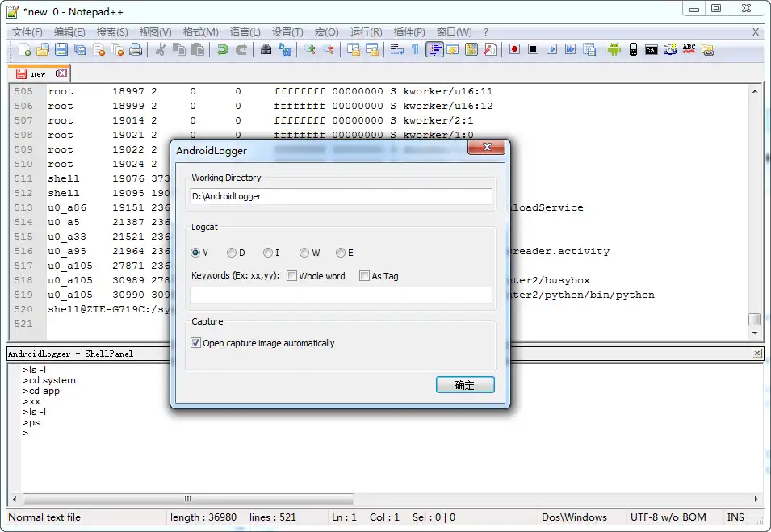Open the 文件(F) menu
Viewport: 771px width, 532px height.
pyautogui.click(x=27, y=32)
